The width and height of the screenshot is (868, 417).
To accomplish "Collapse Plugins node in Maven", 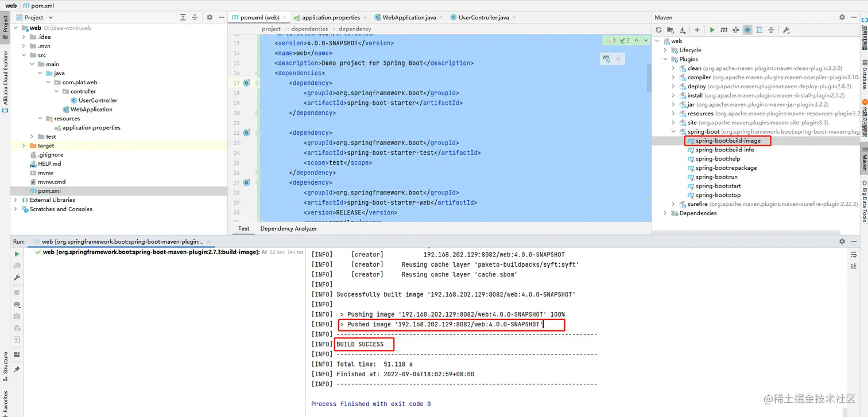I will coord(665,59).
